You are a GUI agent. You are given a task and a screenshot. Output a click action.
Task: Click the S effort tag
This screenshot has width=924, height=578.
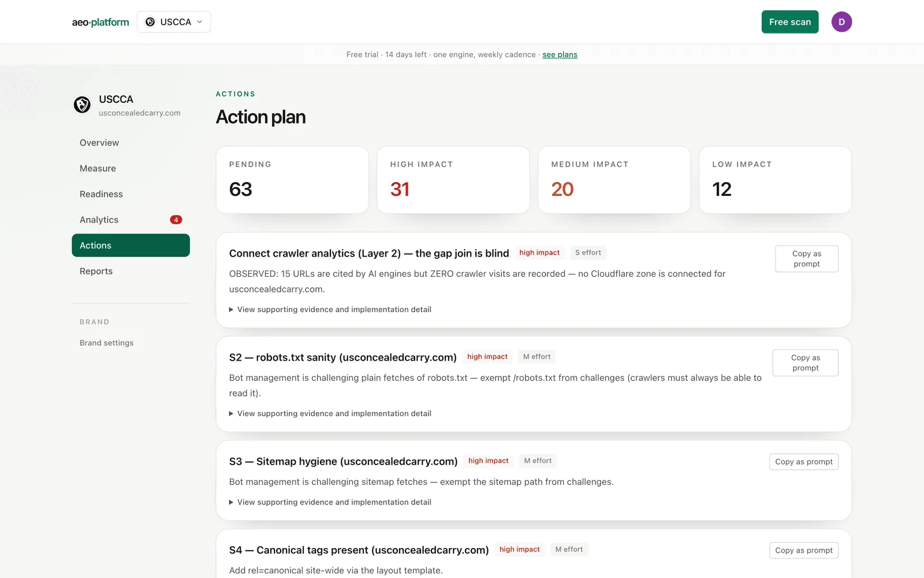(x=588, y=253)
